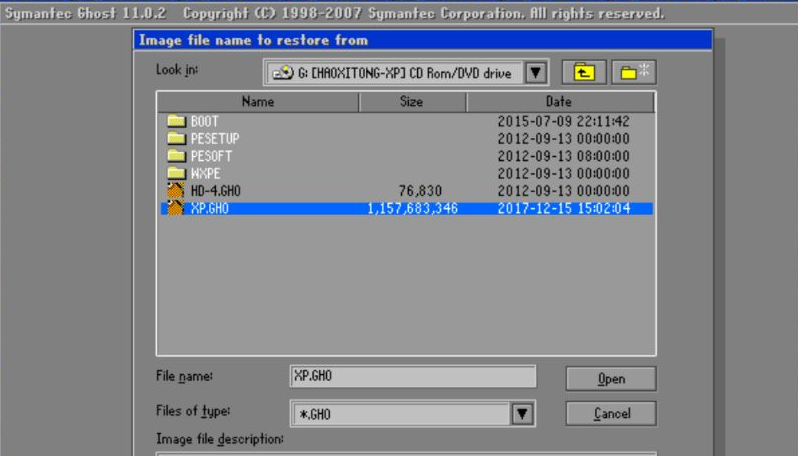Click the WXPE folder icon
The image size is (798, 456).
(176, 173)
